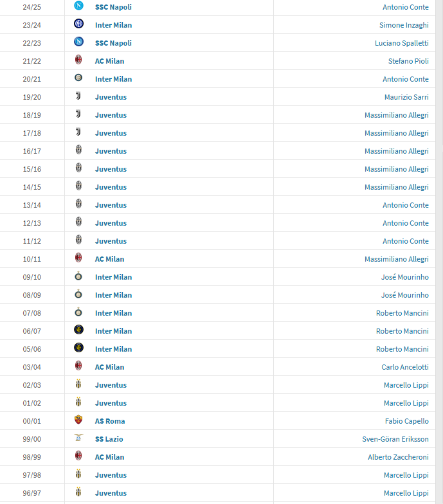This screenshot has width=443, height=504.
Task: Click AC Milan crest in 21/22 row
Action: tap(78, 59)
